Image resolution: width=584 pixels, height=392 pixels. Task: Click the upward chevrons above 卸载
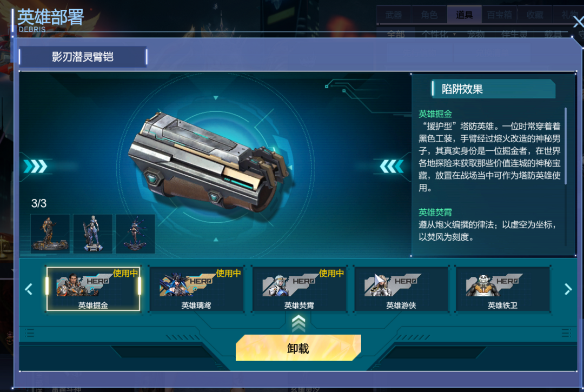[x=298, y=323]
